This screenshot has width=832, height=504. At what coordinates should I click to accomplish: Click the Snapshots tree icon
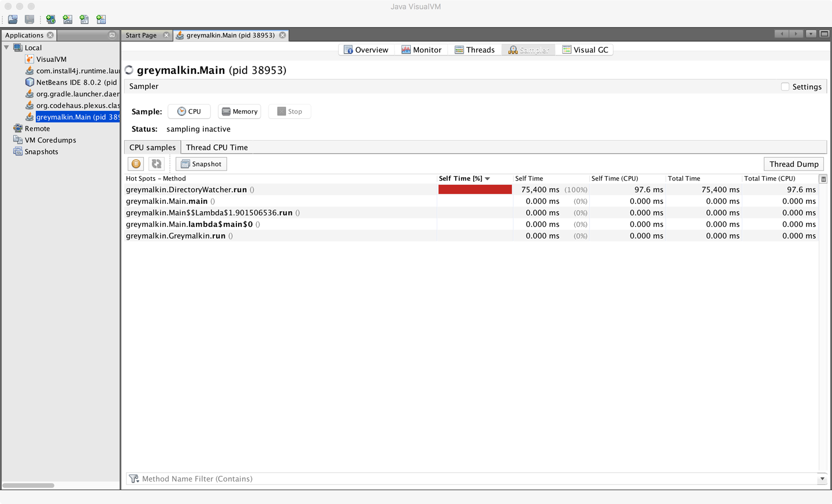coord(18,151)
